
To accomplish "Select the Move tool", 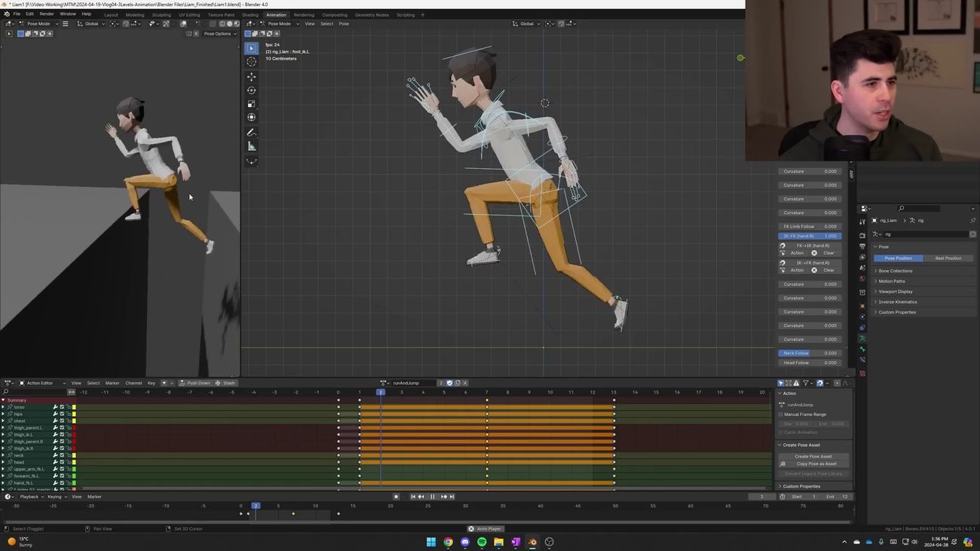I will [252, 77].
